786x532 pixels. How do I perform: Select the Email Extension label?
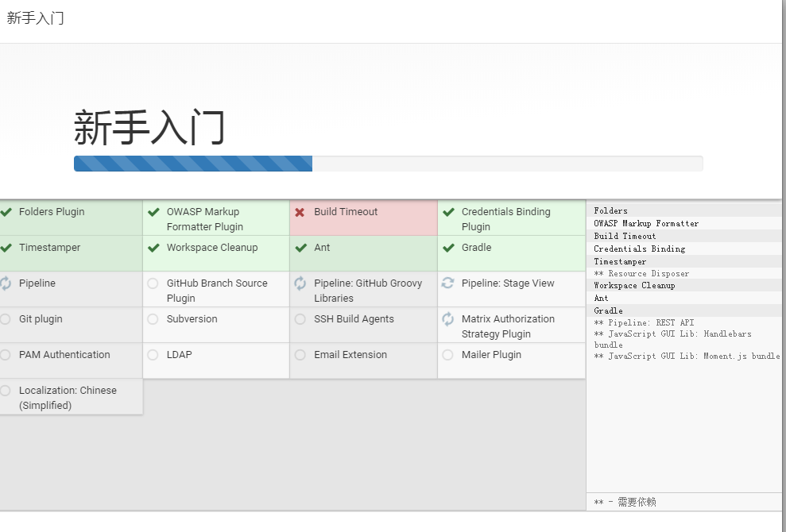350,354
